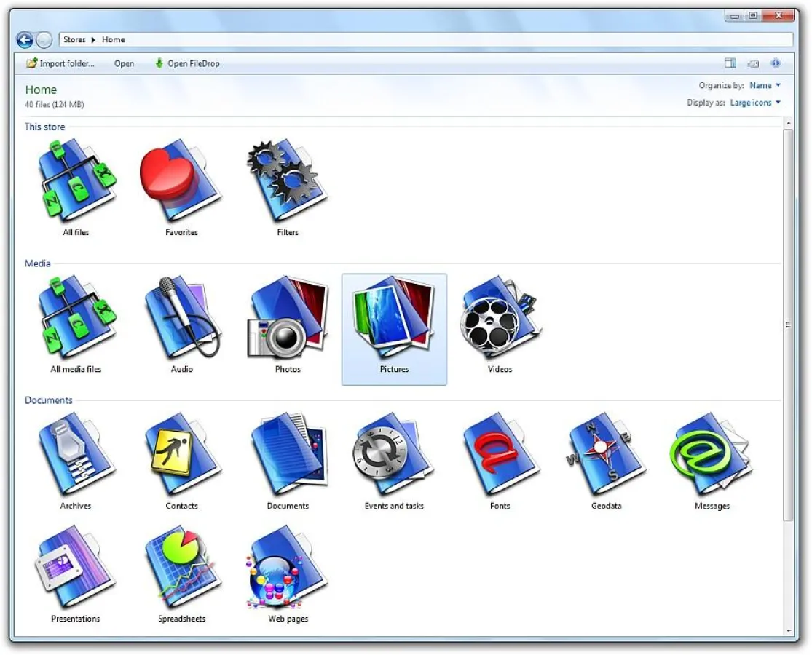Select the Web pages globe folder
Viewport: 812px width, 655px height.
288,568
